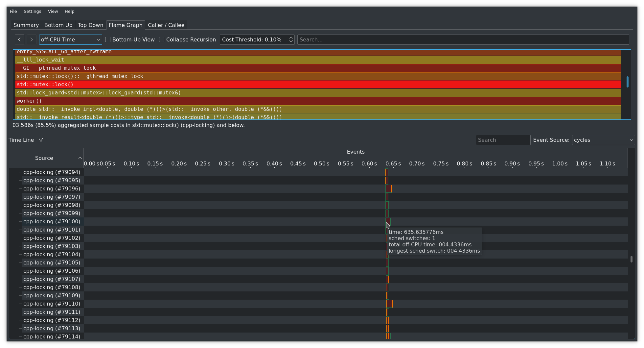Open the off-CPU Time metric selector
644x348 pixels.
coord(70,39)
